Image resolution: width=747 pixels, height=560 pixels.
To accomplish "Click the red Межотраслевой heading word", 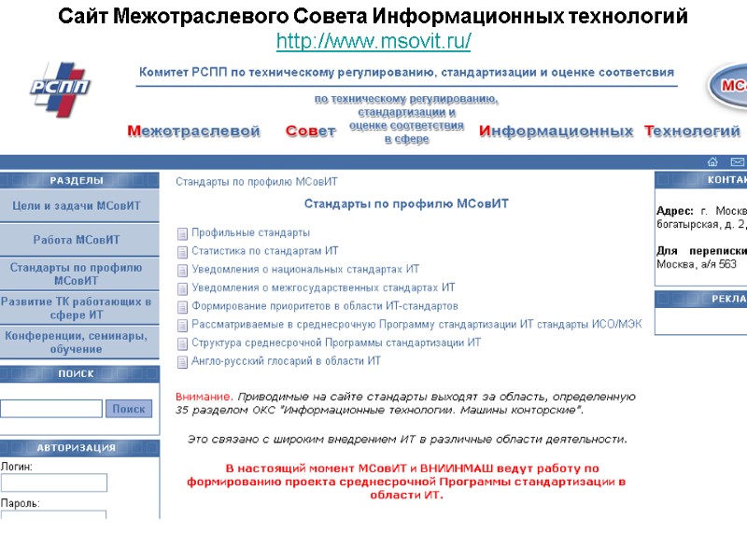I will point(193,131).
